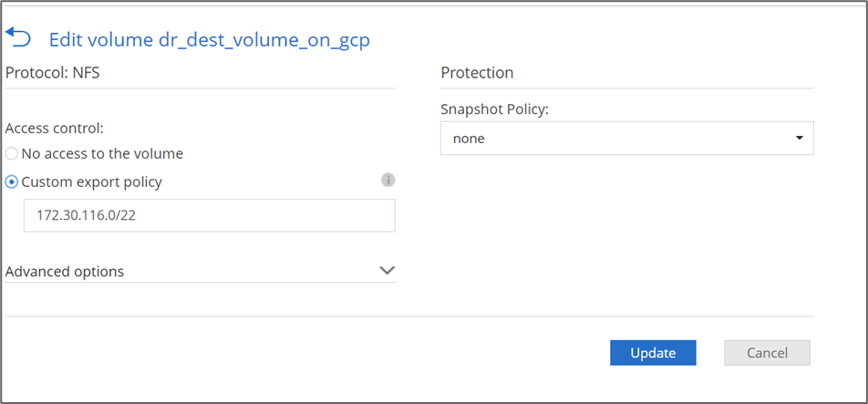
Task: Click the 'Advanced options' section label
Action: (65, 271)
